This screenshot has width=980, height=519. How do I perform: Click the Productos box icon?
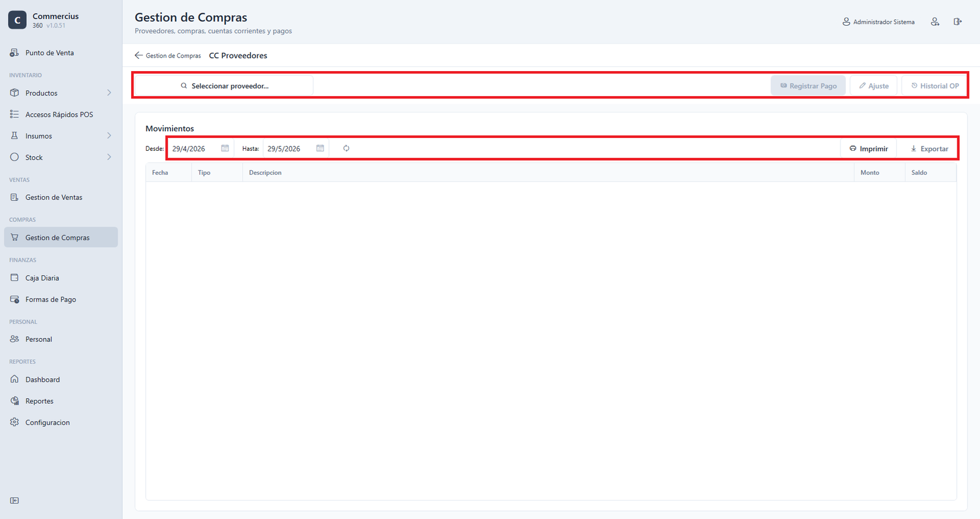pos(15,93)
